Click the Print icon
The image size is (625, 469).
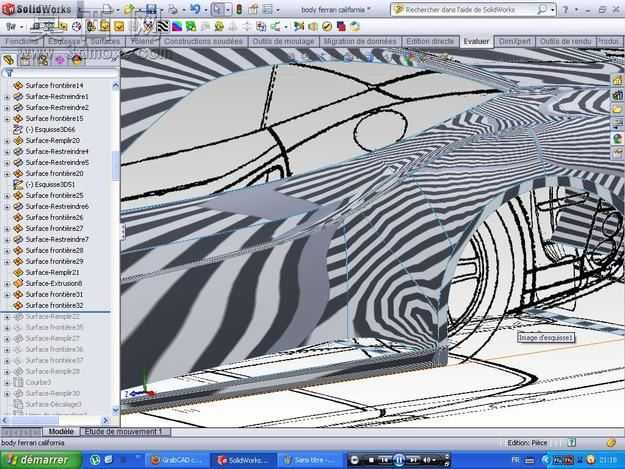[x=173, y=9]
